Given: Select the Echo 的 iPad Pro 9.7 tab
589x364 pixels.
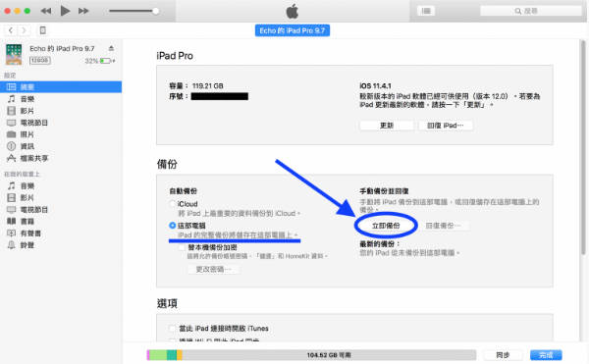Looking at the screenshot, I should pyautogui.click(x=293, y=30).
